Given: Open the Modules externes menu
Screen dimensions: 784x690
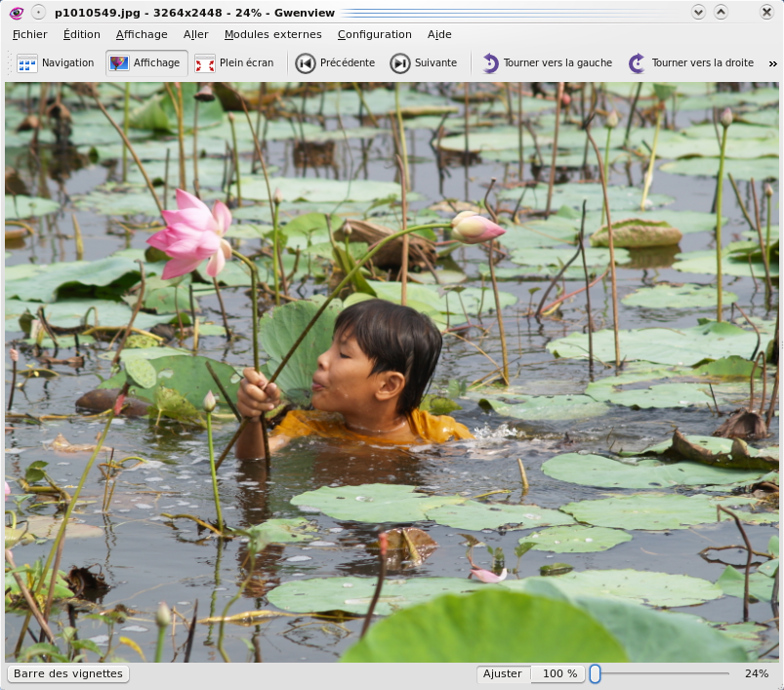Looking at the screenshot, I should 272,34.
